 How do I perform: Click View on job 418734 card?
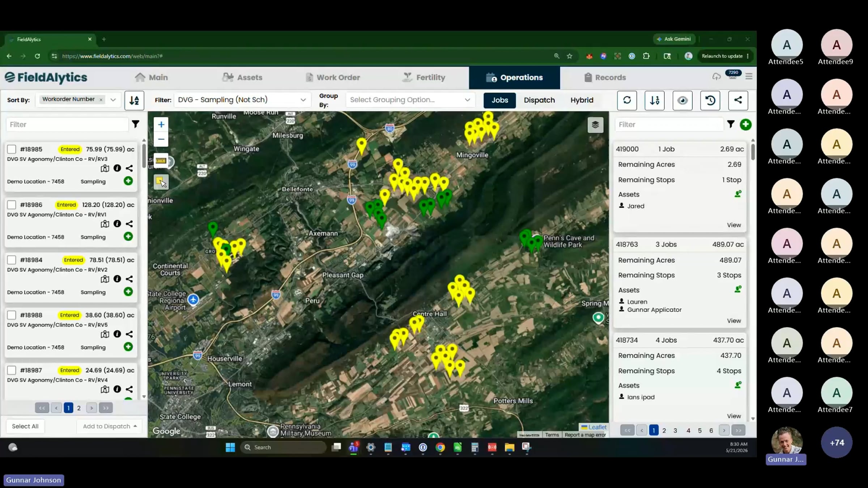pos(734,416)
